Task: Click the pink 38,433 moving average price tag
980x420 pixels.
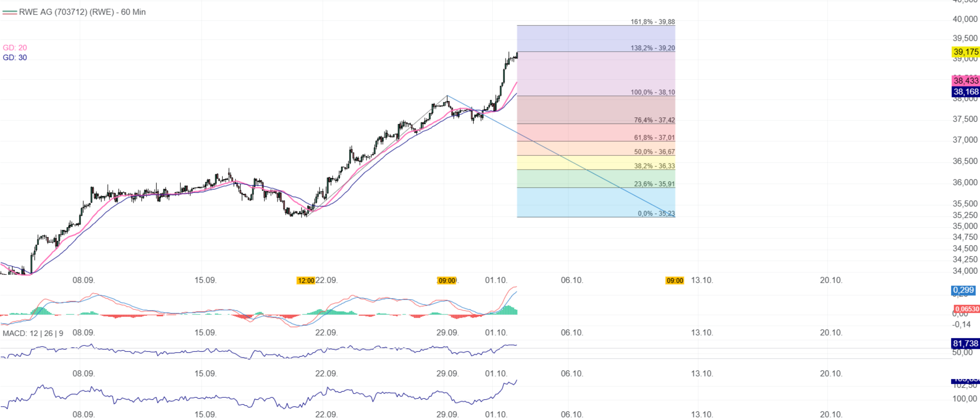Action: click(x=966, y=80)
